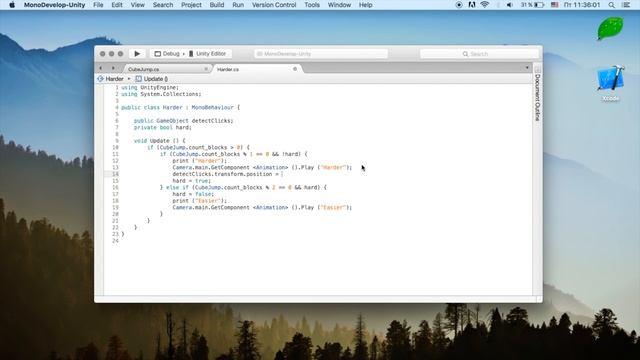Click 'hard = true;' on line 15
This screenshot has width=640, height=360.
pos(192,181)
